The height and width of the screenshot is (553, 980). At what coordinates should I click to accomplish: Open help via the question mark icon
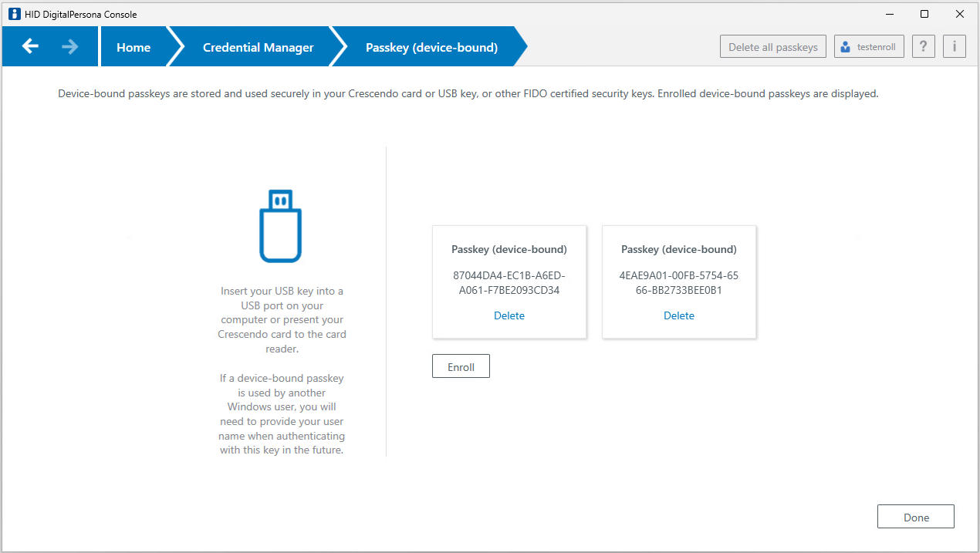924,47
